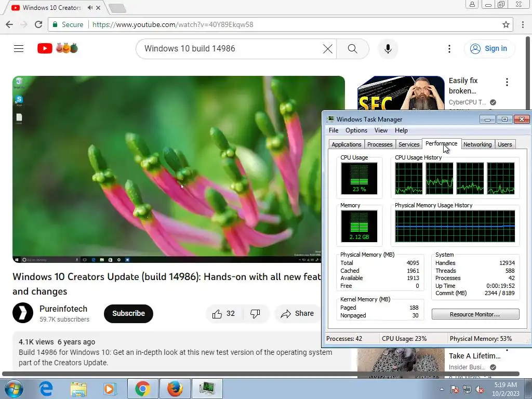The height and width of the screenshot is (399, 532).
Task: Launch Internet Explorer from taskbar
Action: pos(46,389)
